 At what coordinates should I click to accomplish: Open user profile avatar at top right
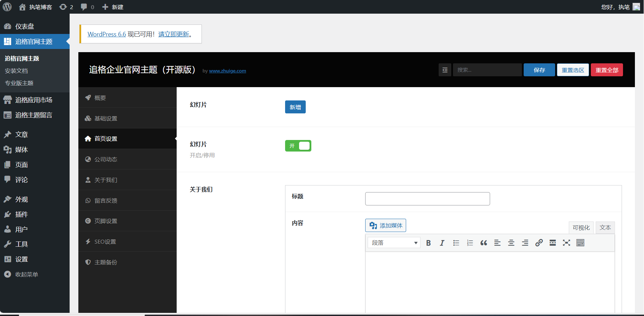[636, 7]
